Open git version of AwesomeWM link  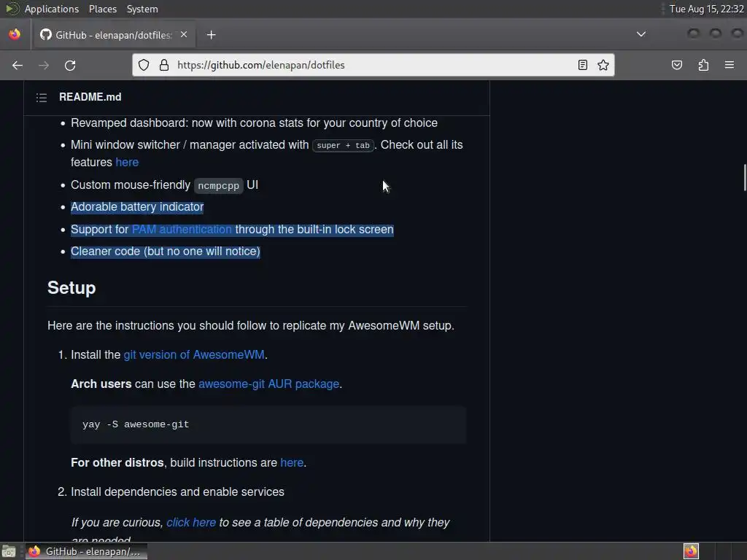194,355
